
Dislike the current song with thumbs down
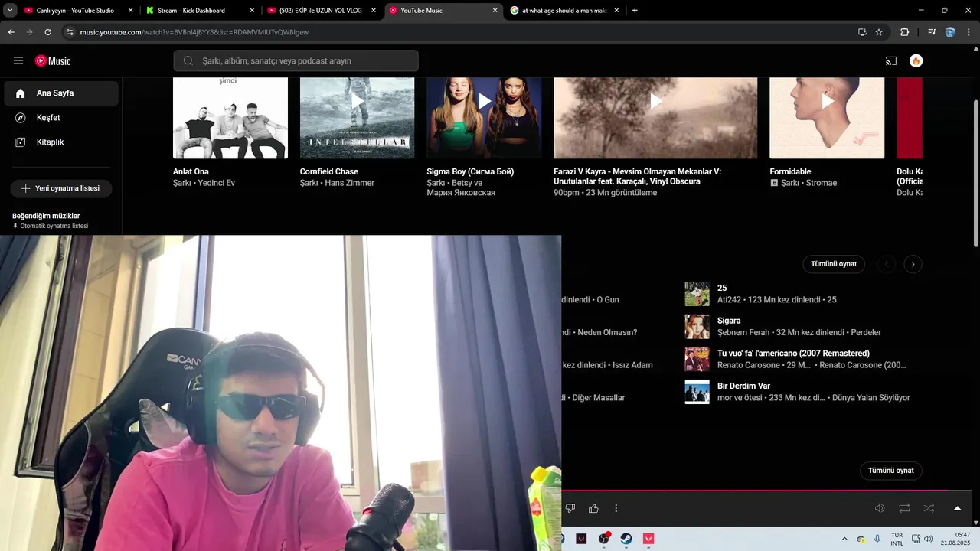click(570, 508)
